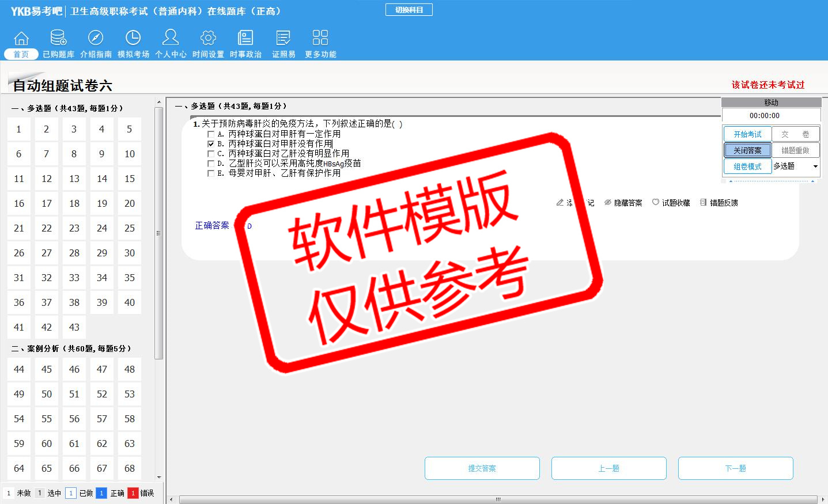Click the 切换科目 button
Image resolution: width=828 pixels, height=504 pixels.
pyautogui.click(x=409, y=10)
